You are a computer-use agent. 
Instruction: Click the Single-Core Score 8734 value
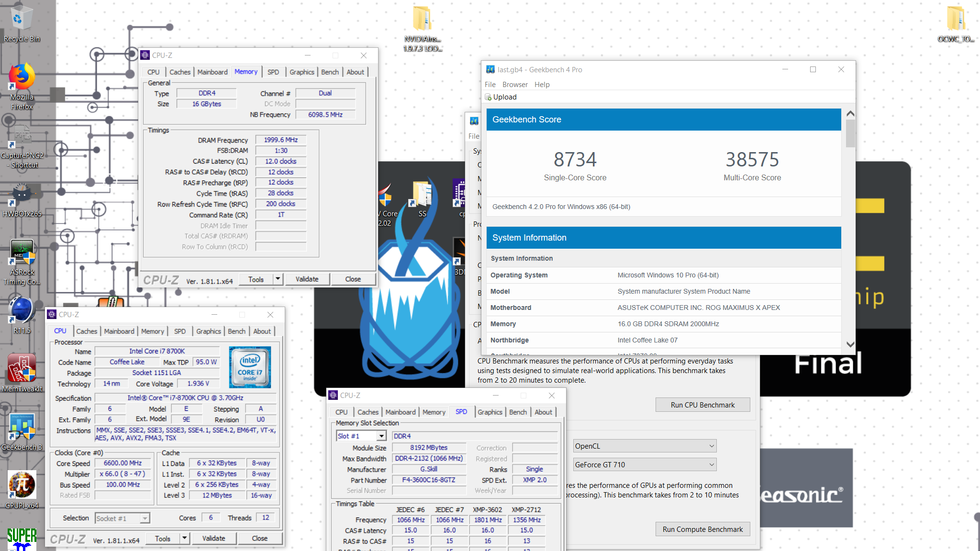[575, 160]
